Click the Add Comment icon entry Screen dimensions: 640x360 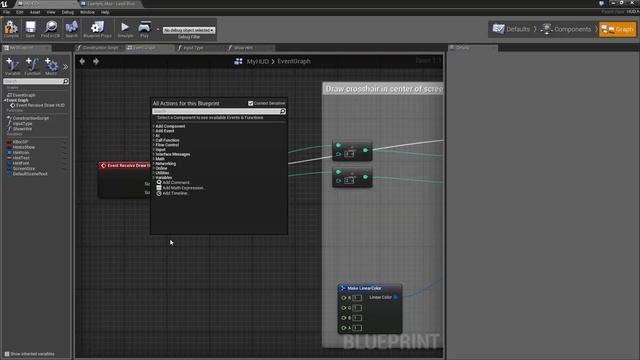[159, 182]
